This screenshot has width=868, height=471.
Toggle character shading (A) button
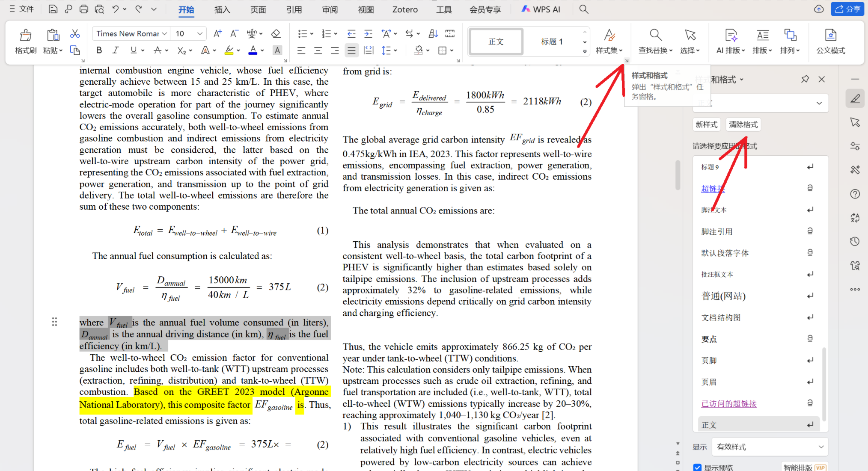point(277,50)
